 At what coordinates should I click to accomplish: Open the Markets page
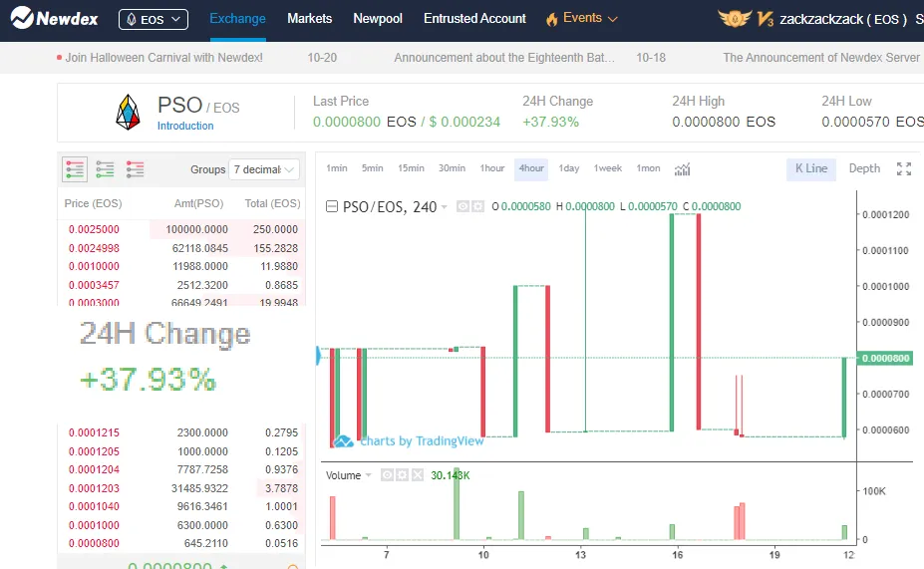coord(309,19)
